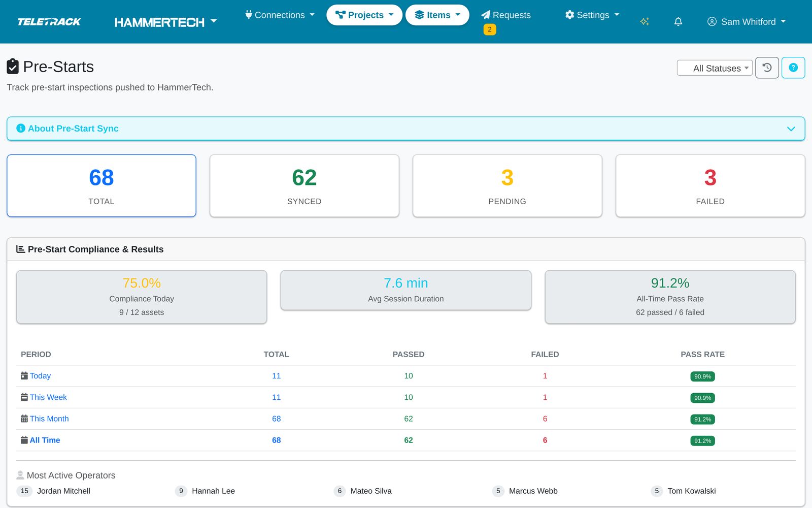812x508 pixels.
Task: Open the Today period link
Action: (x=40, y=376)
